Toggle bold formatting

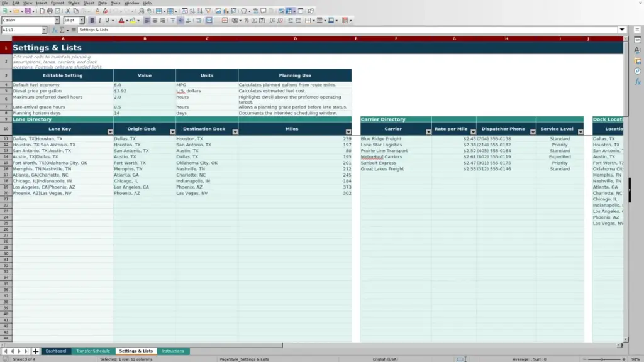pyautogui.click(x=92, y=21)
